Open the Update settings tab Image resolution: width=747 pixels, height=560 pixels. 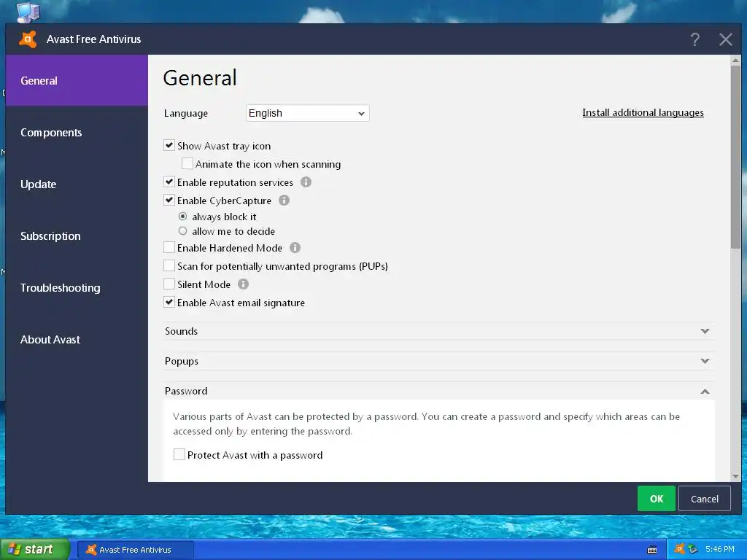coord(77,184)
